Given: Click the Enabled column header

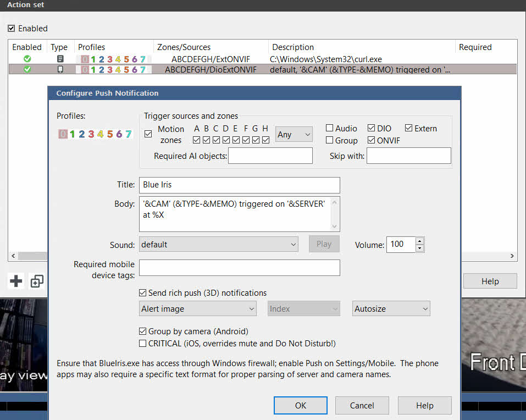Looking at the screenshot, I should click(27, 47).
